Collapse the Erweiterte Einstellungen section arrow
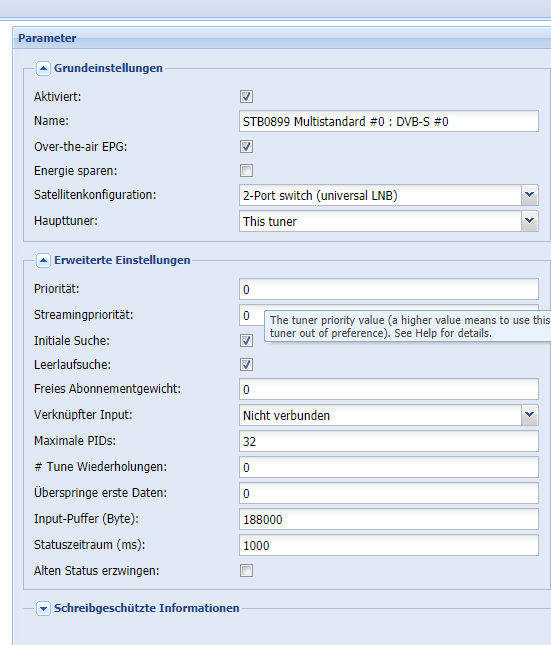Screen dimensions: 551x645 tap(43, 260)
